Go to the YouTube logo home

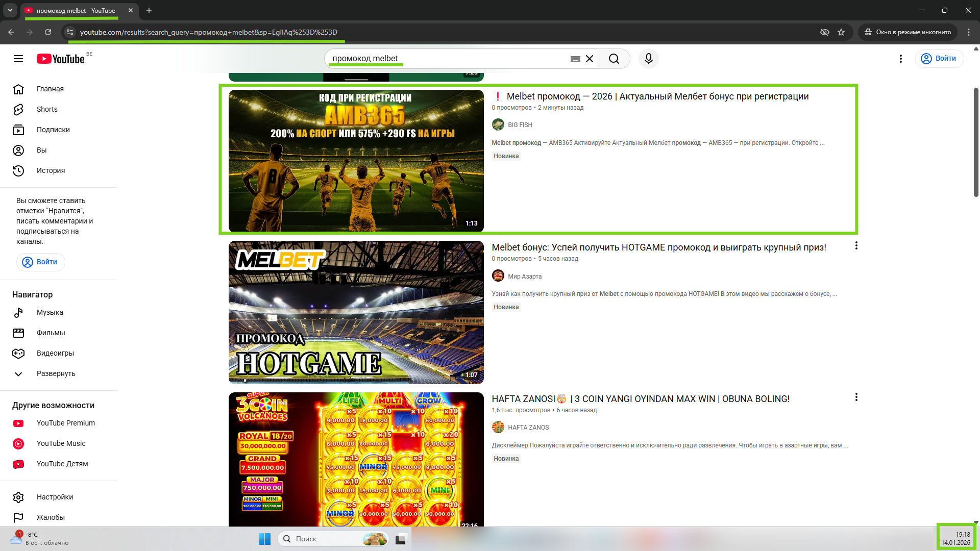[61, 59]
